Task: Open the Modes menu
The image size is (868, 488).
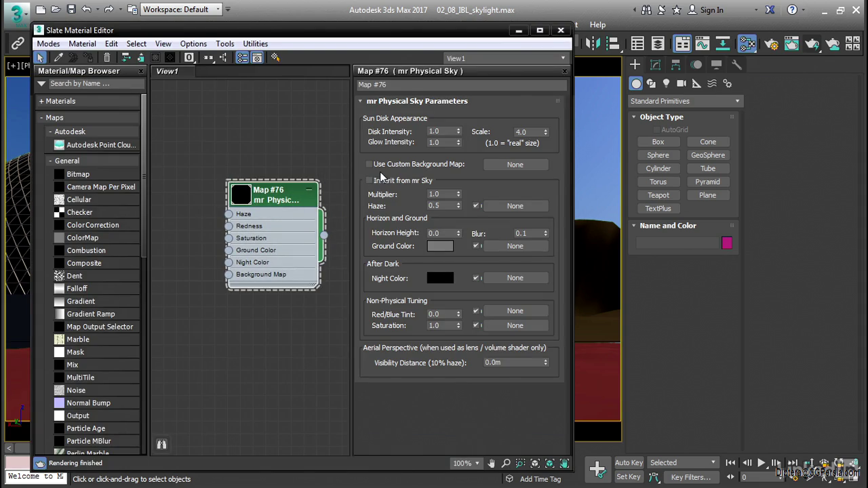Action: (x=48, y=43)
